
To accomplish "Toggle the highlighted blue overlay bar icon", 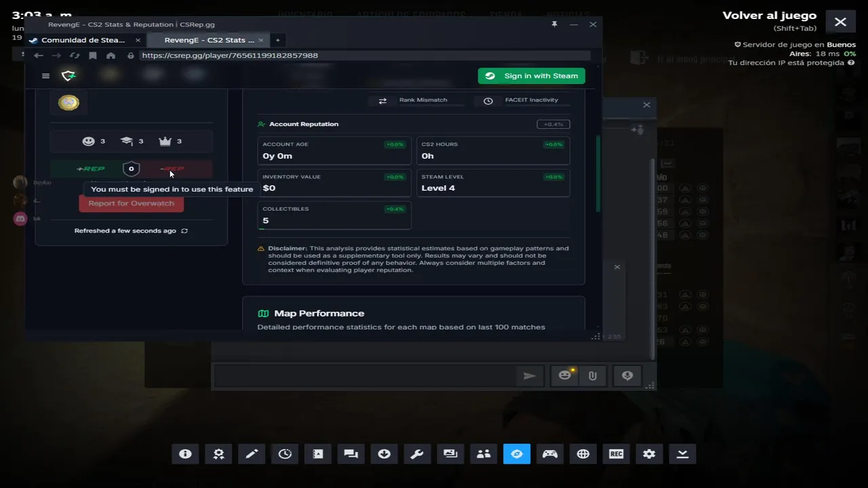I will [x=517, y=454].
